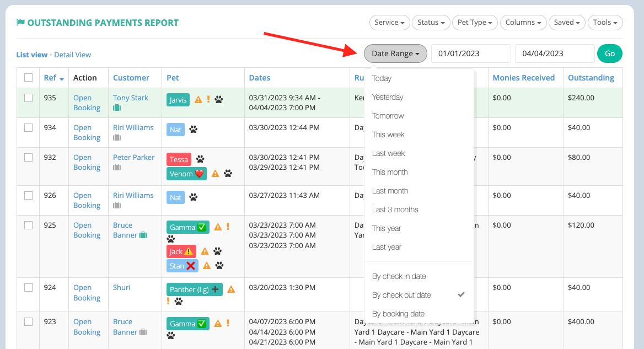Image resolution: width=644 pixels, height=349 pixels.
Task: Select the checkbox for booking 934
Action: (x=28, y=128)
